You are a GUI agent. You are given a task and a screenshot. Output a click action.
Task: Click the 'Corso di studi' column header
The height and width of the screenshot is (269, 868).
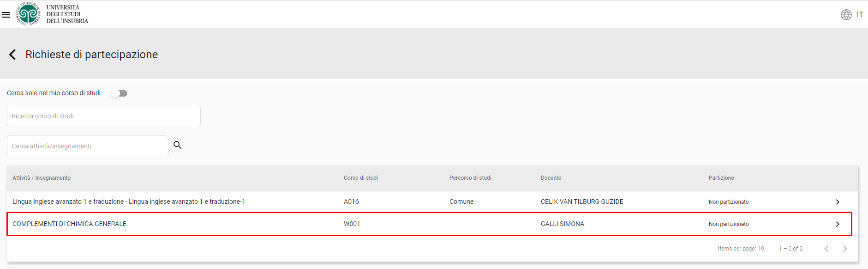(360, 178)
